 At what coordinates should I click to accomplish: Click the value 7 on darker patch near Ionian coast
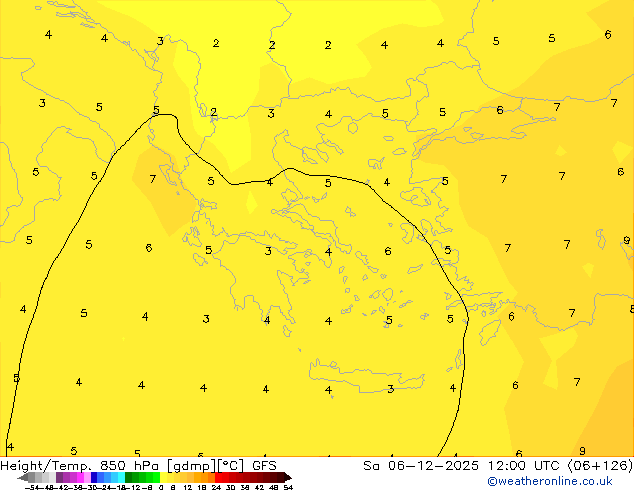tap(152, 179)
